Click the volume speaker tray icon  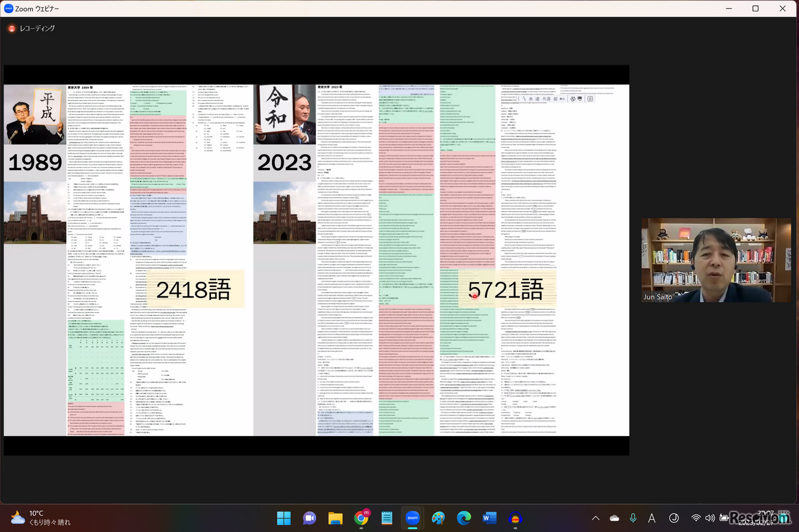710,518
